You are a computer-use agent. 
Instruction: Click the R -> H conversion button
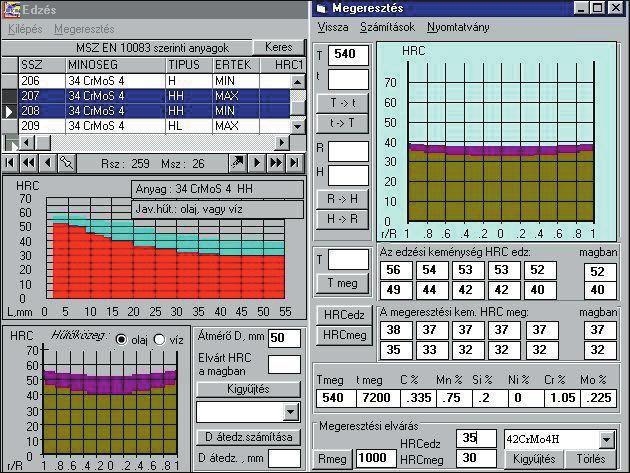(x=342, y=199)
